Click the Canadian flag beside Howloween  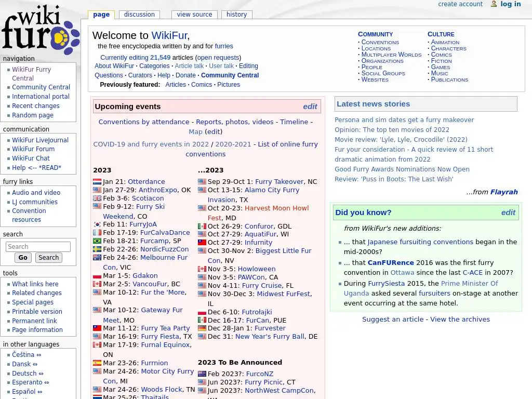(202, 269)
